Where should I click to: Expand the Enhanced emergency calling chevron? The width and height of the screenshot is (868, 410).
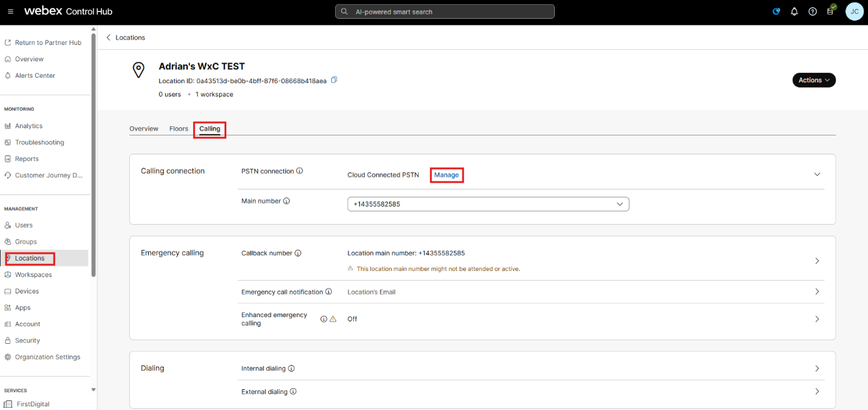(817, 319)
